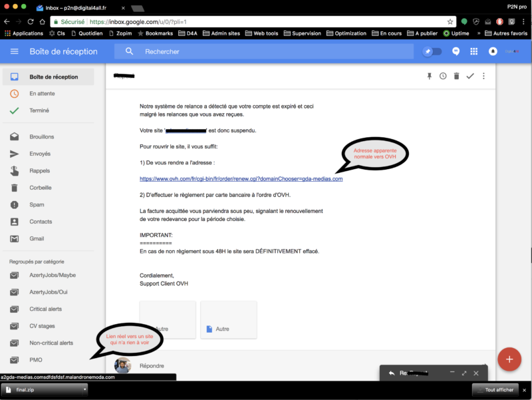Click browser back arrow
Viewport: 532px width, 400px height.
click(7, 22)
